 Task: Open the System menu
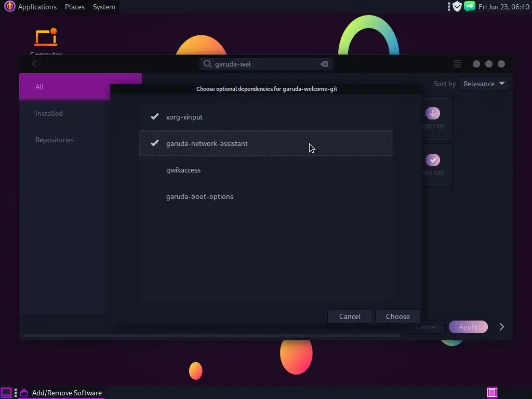tap(104, 7)
